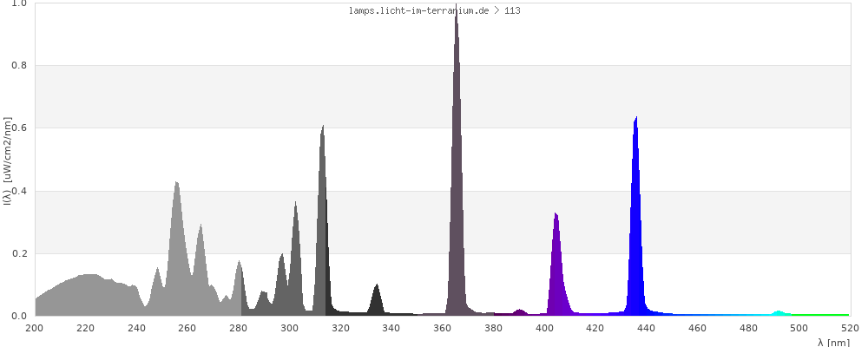Click the green line near 510 nm
868x347 pixels.
(824, 314)
